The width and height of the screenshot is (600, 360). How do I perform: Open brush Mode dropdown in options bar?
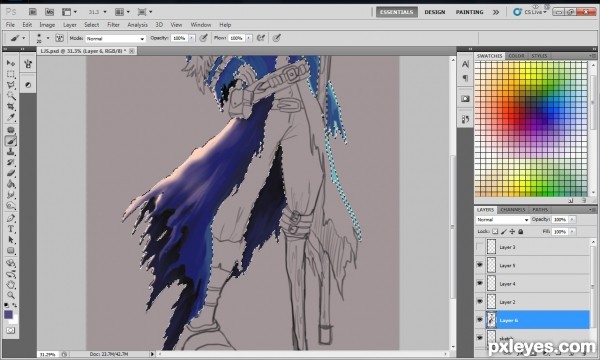116,38
